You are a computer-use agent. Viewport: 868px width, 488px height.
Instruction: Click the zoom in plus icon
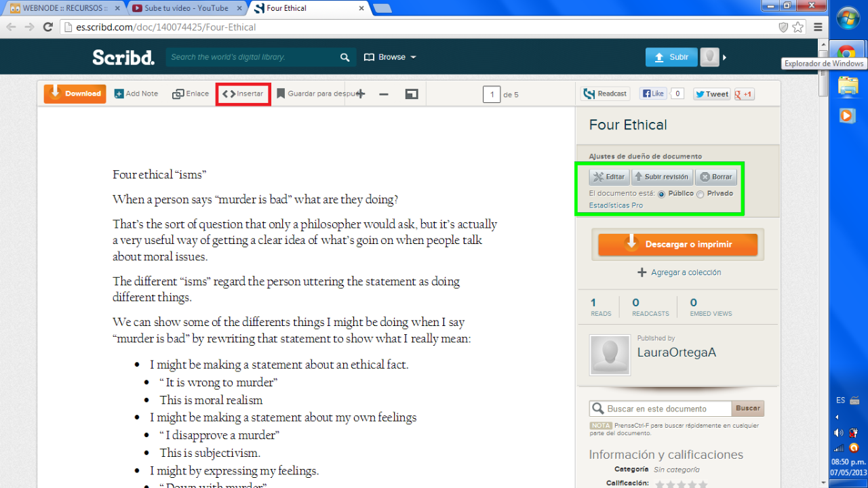tap(361, 94)
